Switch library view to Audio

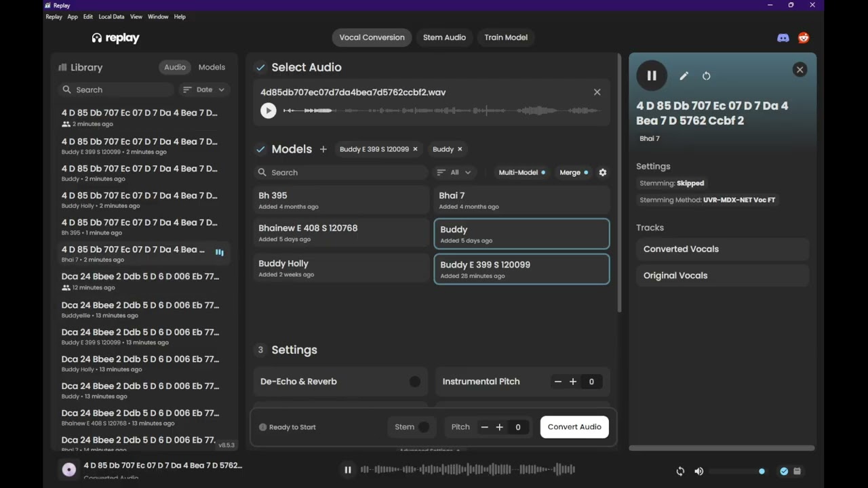[175, 67]
